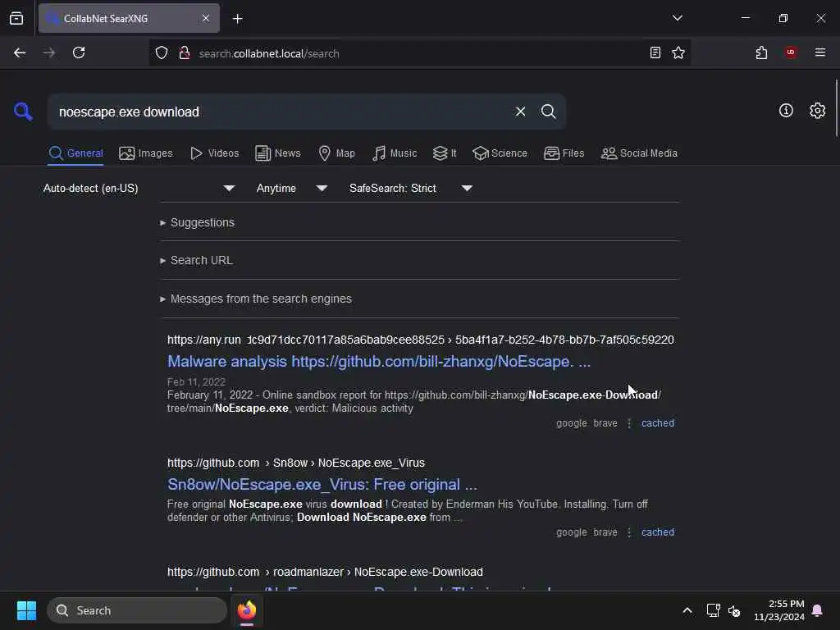Switch to the Music category tab
This screenshot has width=840, height=630.
coord(395,153)
